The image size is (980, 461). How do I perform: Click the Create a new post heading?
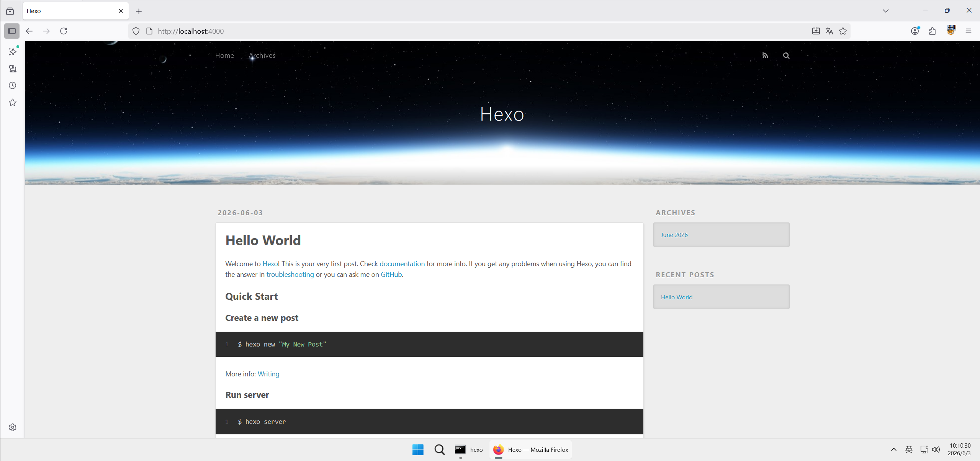click(262, 318)
